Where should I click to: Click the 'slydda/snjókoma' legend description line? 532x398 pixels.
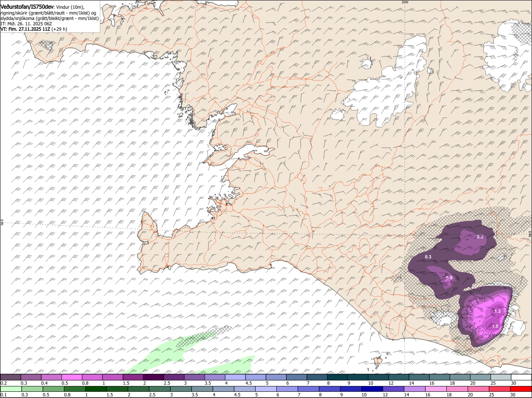coord(49,18)
